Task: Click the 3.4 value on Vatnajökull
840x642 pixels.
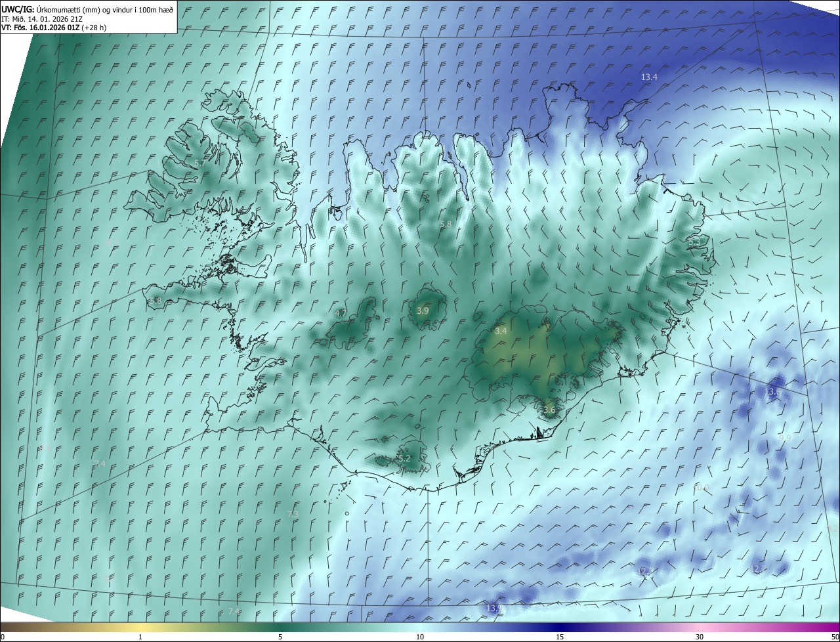Action: point(501,332)
